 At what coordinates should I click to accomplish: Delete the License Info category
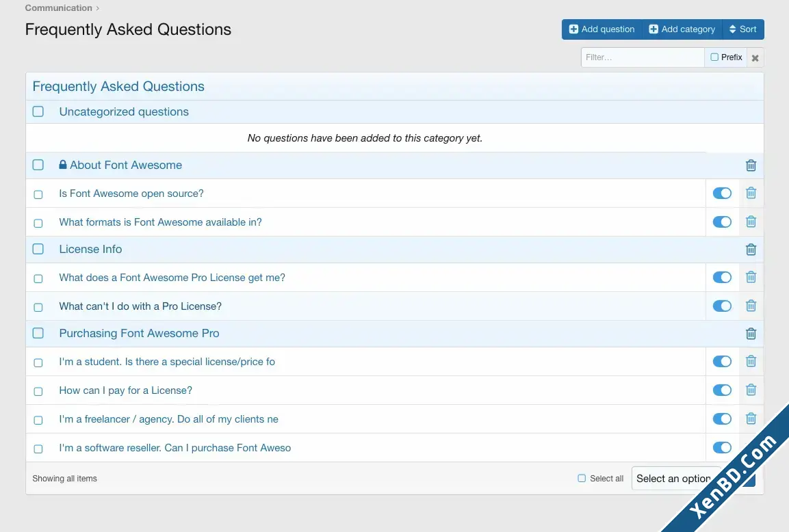pos(751,250)
